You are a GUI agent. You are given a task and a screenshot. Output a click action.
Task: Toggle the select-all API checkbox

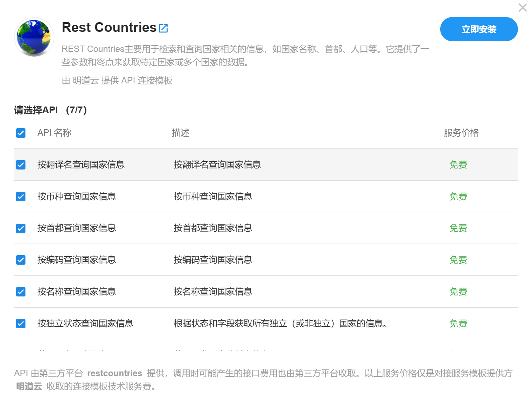click(21, 133)
